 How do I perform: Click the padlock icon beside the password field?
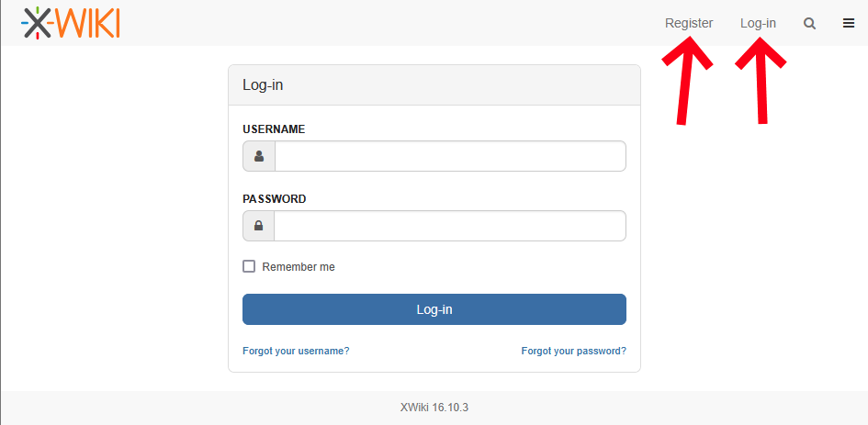tap(258, 226)
